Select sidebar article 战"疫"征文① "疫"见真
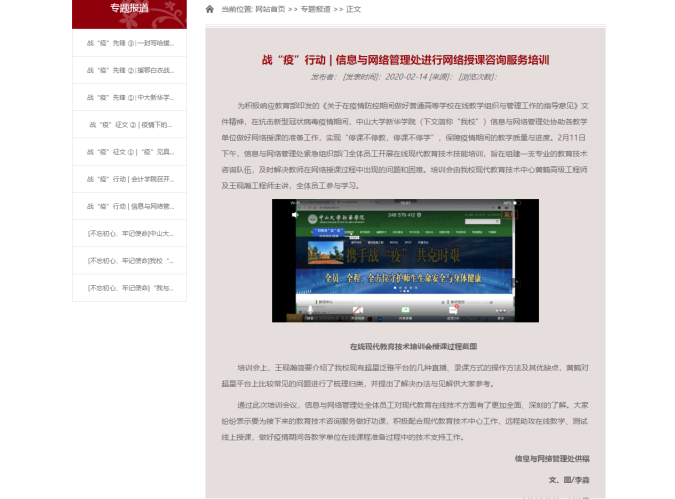 pos(129,152)
